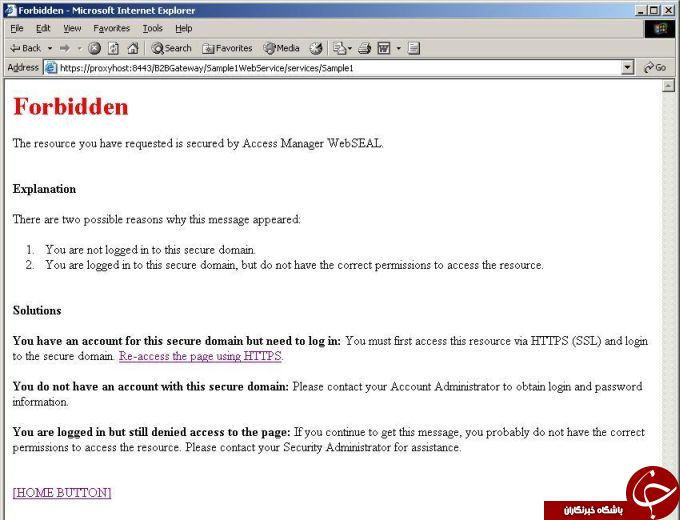
Task: Click the Discuss notepad icon
Action: click(414, 48)
